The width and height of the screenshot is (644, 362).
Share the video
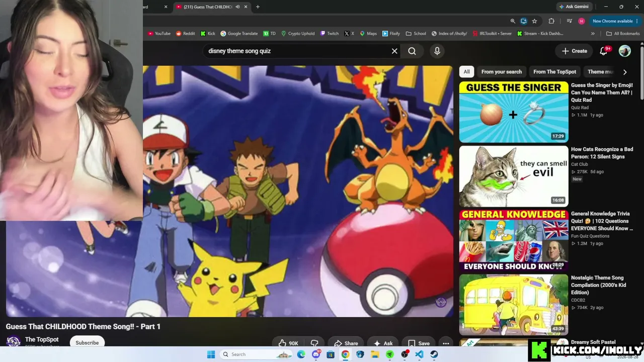tap(346, 343)
